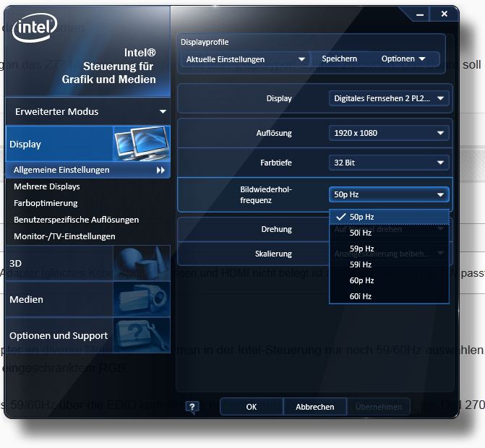The image size is (485, 448).
Task: Select 60p Hz refresh rate option
Action: 389,280
